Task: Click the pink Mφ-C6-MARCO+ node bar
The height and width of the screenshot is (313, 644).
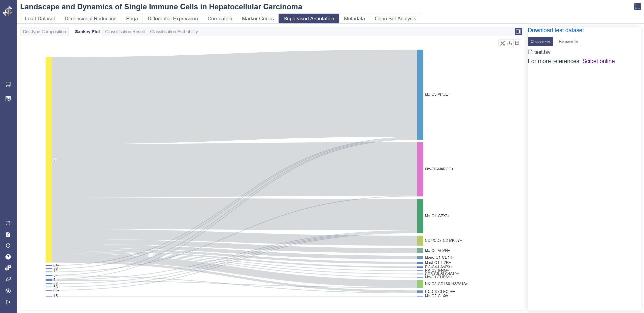Action: click(420, 169)
